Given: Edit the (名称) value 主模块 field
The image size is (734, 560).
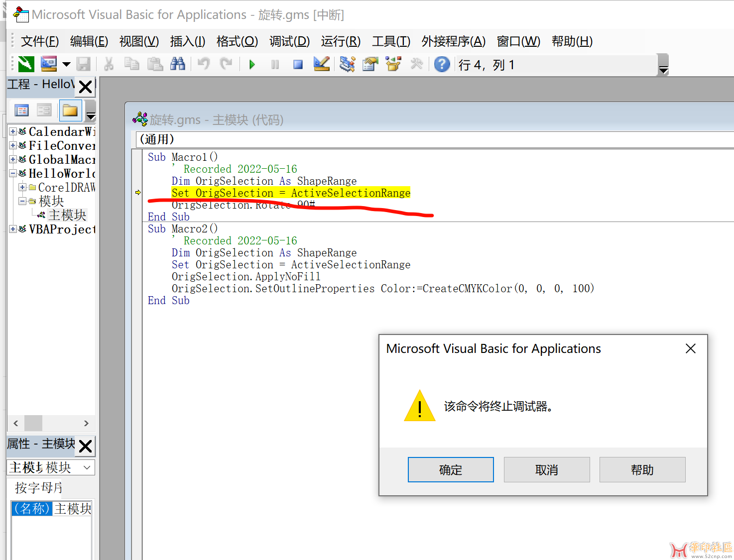Looking at the screenshot, I should [x=73, y=508].
